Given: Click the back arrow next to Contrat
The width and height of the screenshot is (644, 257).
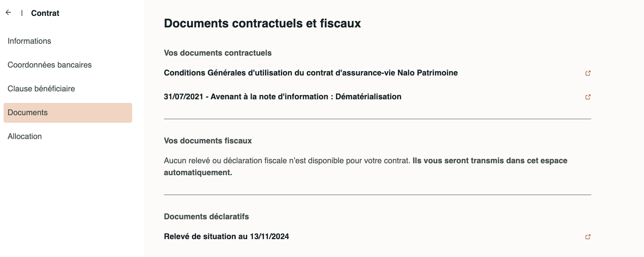Looking at the screenshot, I should click(8, 13).
